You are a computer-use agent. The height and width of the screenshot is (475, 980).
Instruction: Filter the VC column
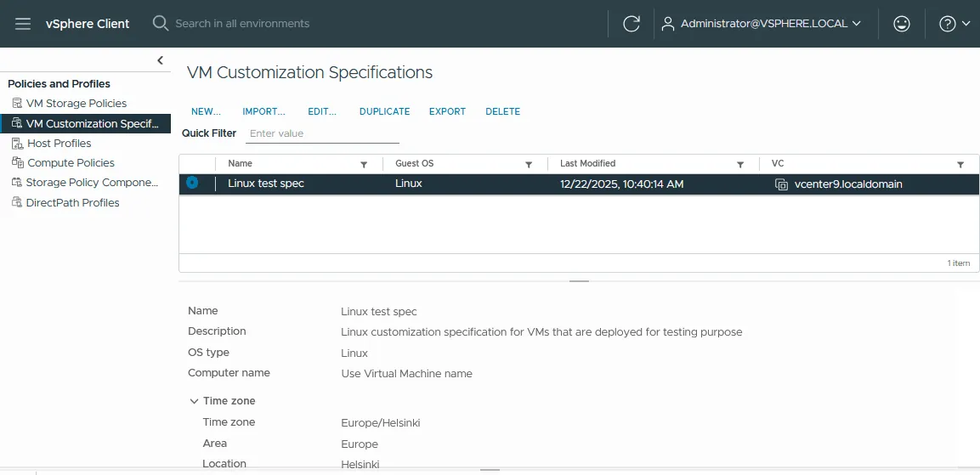960,164
